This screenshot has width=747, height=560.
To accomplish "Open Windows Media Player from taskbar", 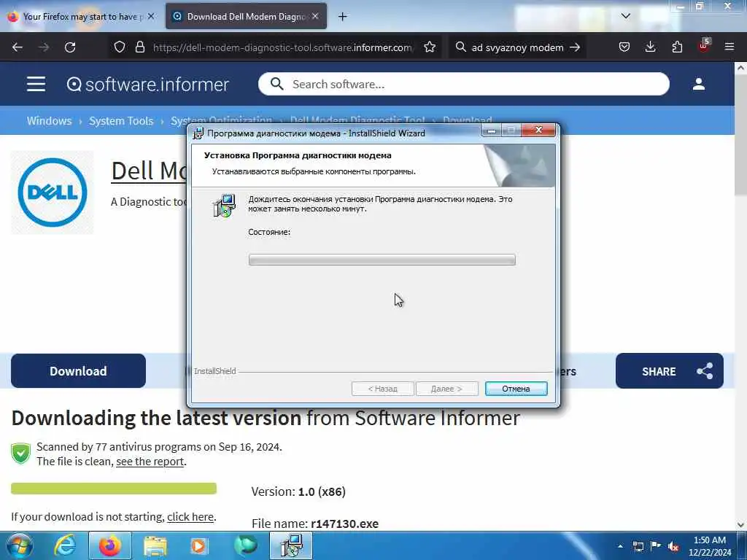I will coord(199,545).
